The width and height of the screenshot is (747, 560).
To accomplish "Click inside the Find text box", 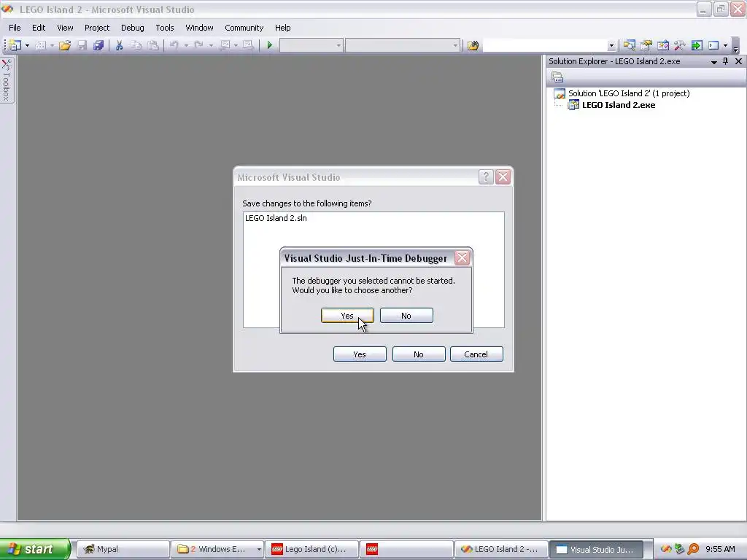I will click(x=545, y=45).
